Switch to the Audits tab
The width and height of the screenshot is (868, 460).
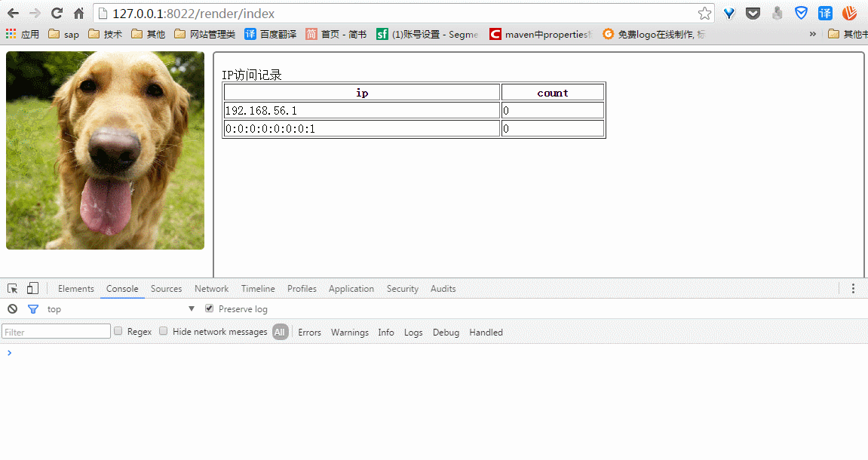(x=443, y=288)
